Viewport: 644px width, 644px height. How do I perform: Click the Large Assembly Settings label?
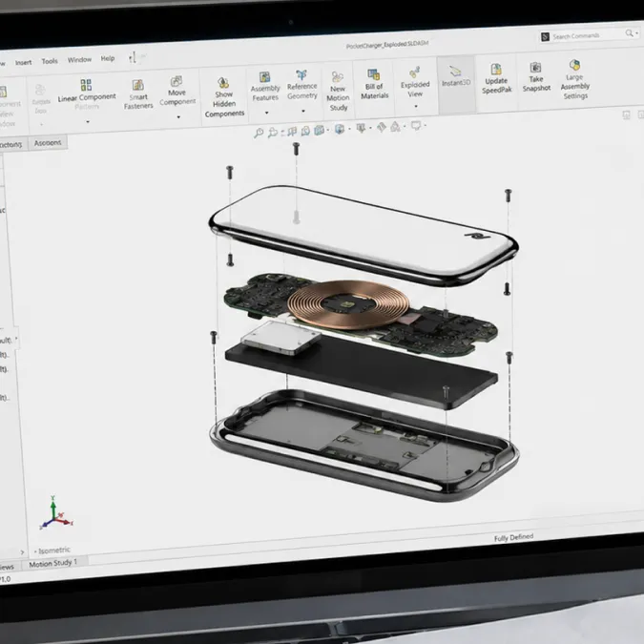coord(575,86)
